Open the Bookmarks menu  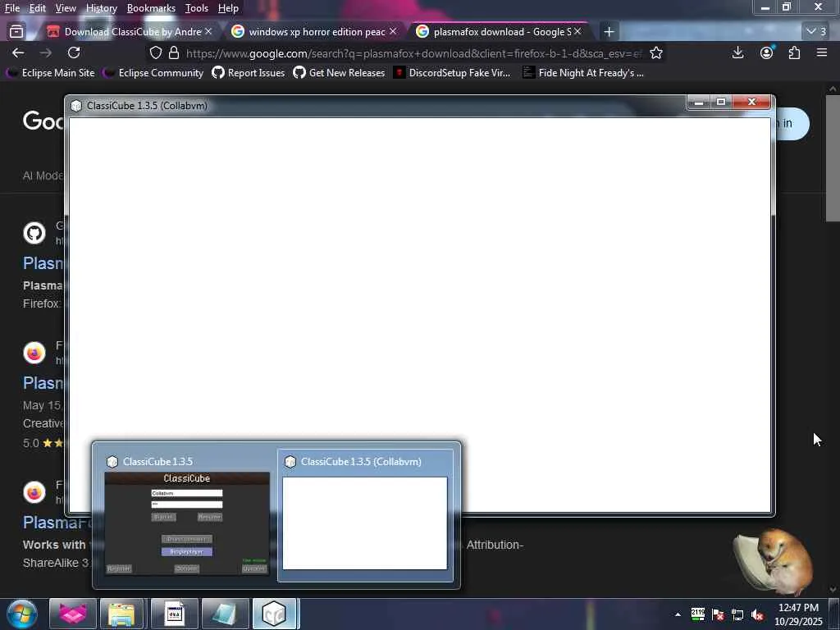click(x=151, y=8)
